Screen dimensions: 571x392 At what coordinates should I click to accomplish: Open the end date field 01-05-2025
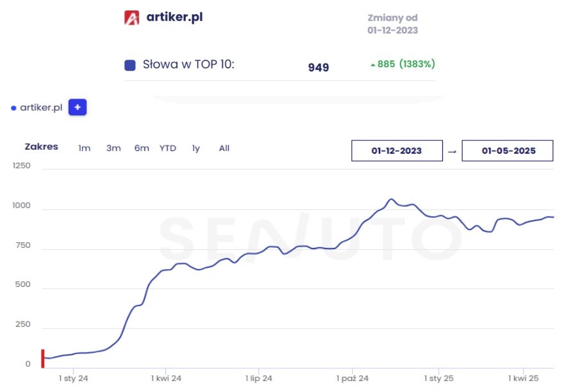508,151
